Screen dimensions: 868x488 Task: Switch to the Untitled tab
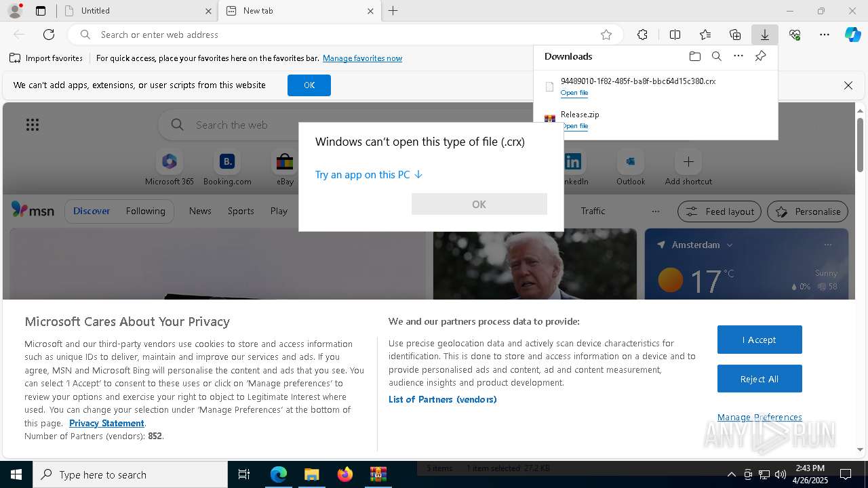pyautogui.click(x=138, y=11)
